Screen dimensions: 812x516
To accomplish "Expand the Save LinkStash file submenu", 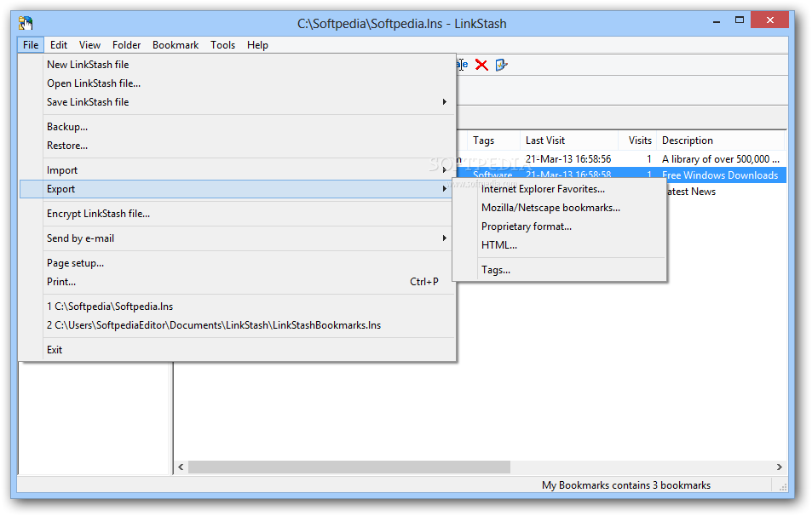I will point(238,102).
